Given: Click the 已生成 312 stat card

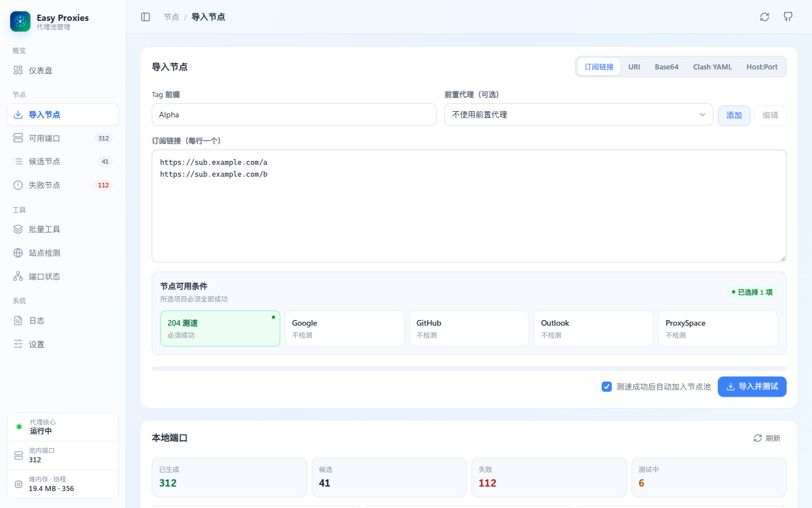Looking at the screenshot, I should (x=230, y=478).
